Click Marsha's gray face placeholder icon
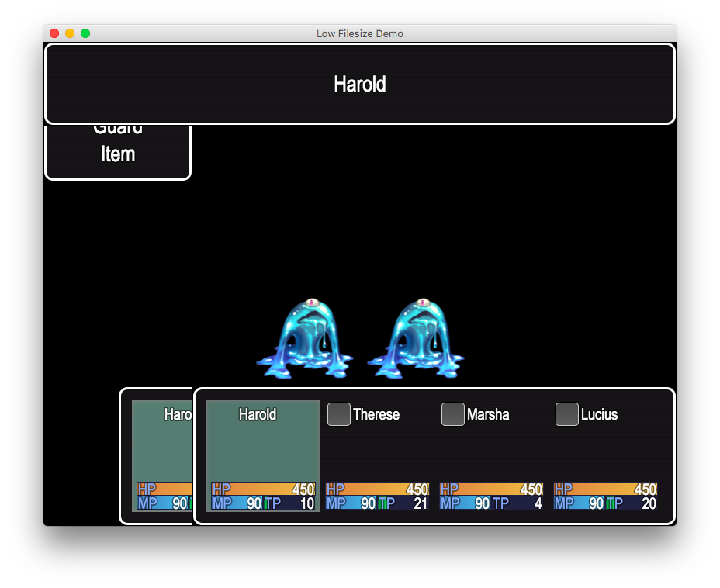 tap(453, 414)
